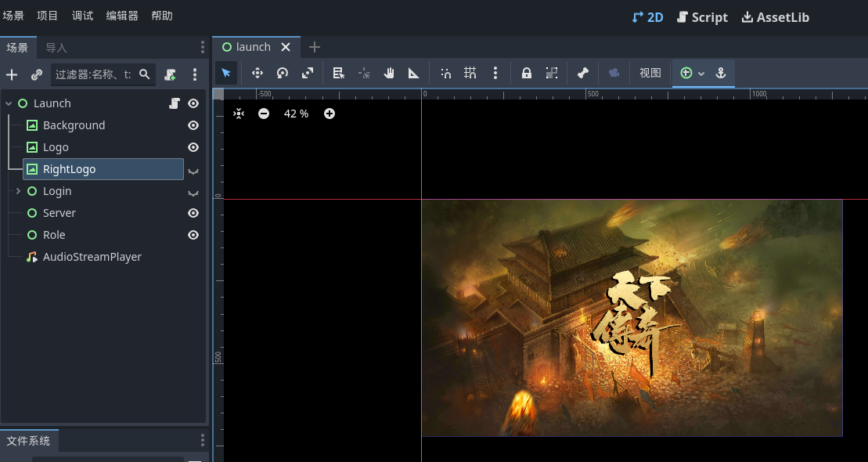868x462 pixels.
Task: Expand the Login node tree
Action: pos(18,191)
